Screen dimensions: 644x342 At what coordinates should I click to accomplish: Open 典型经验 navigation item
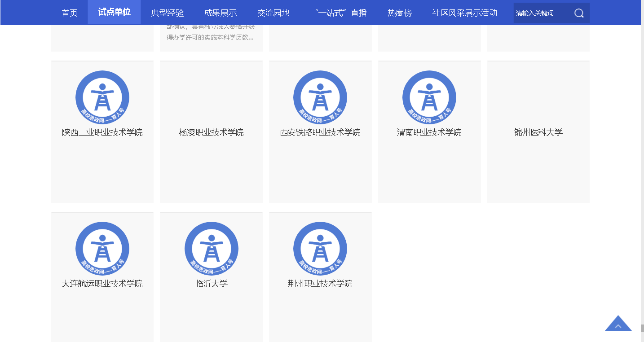[168, 13]
